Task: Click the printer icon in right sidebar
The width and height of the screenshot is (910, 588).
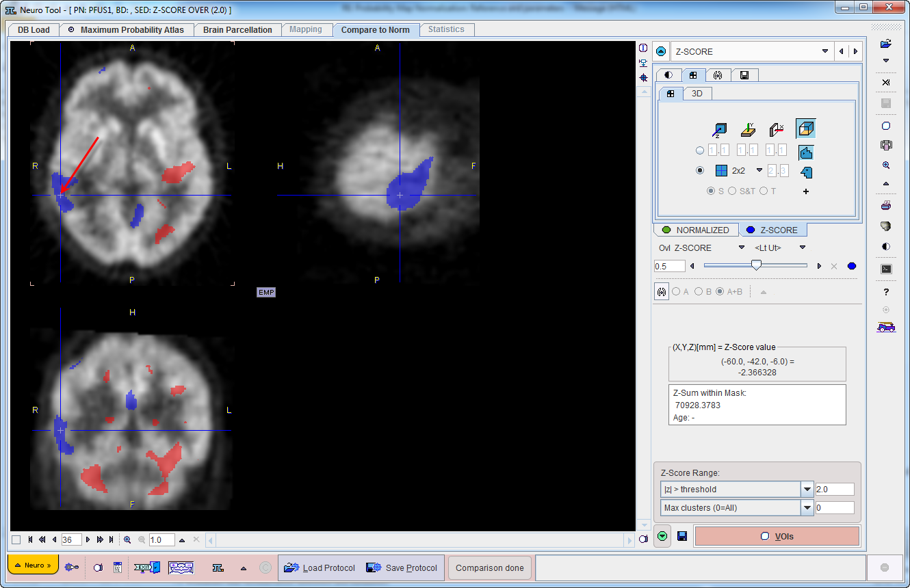Action: (x=886, y=206)
